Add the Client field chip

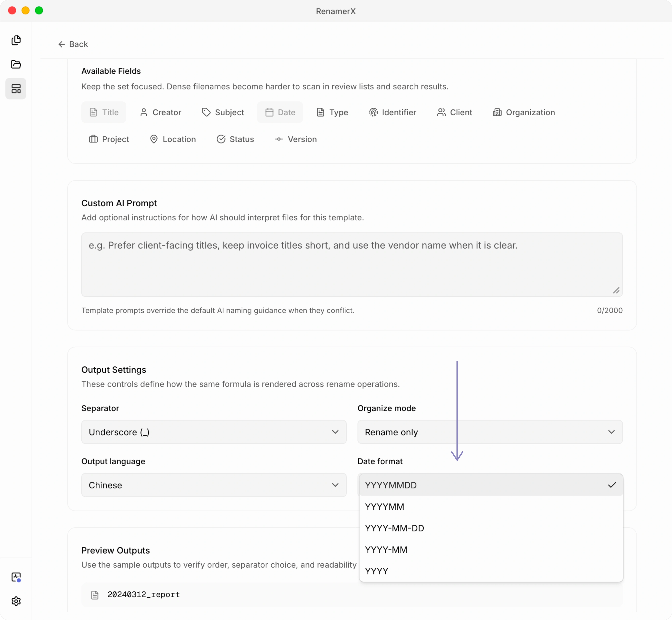pos(454,112)
